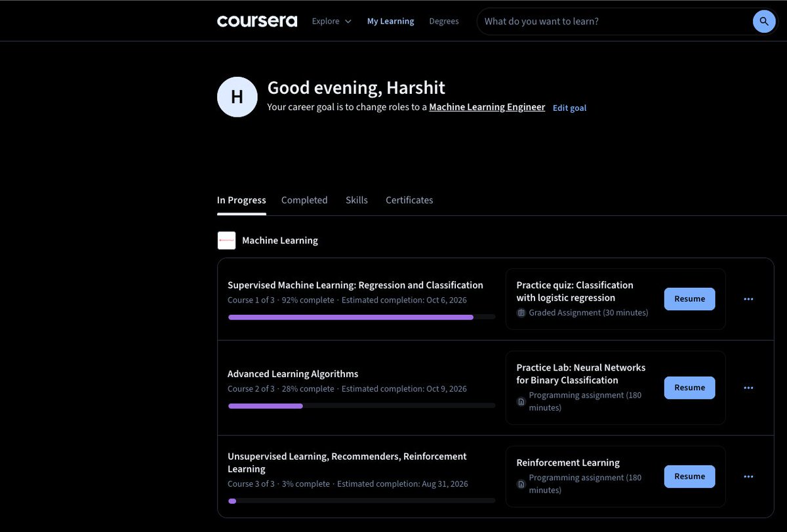Click the Graded Assignment icon under Practice quiz
The height and width of the screenshot is (532, 787).
pos(521,313)
